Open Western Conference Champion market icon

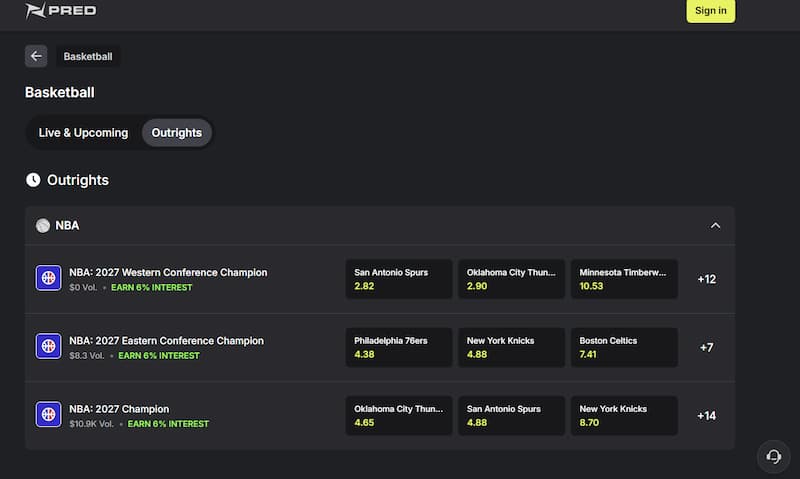[x=48, y=278]
